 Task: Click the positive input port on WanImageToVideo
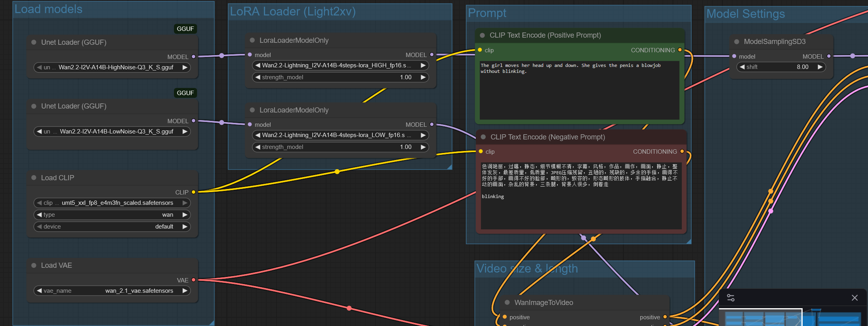[x=505, y=317]
